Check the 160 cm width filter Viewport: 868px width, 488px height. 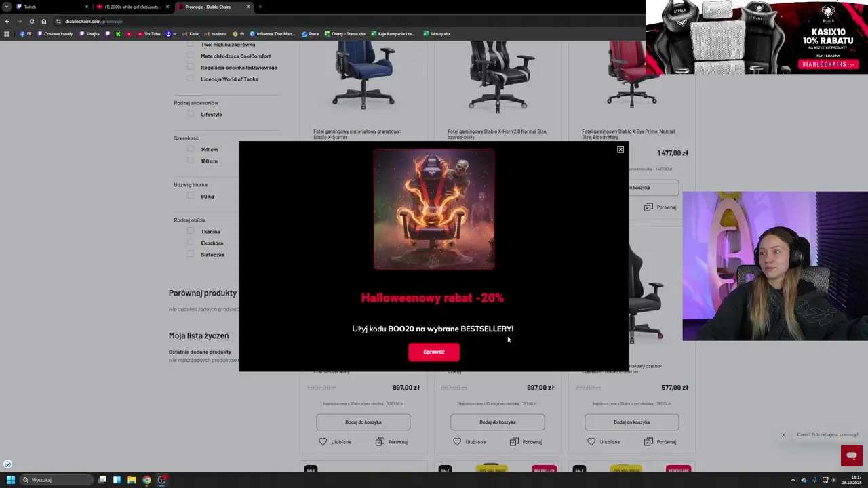191,161
